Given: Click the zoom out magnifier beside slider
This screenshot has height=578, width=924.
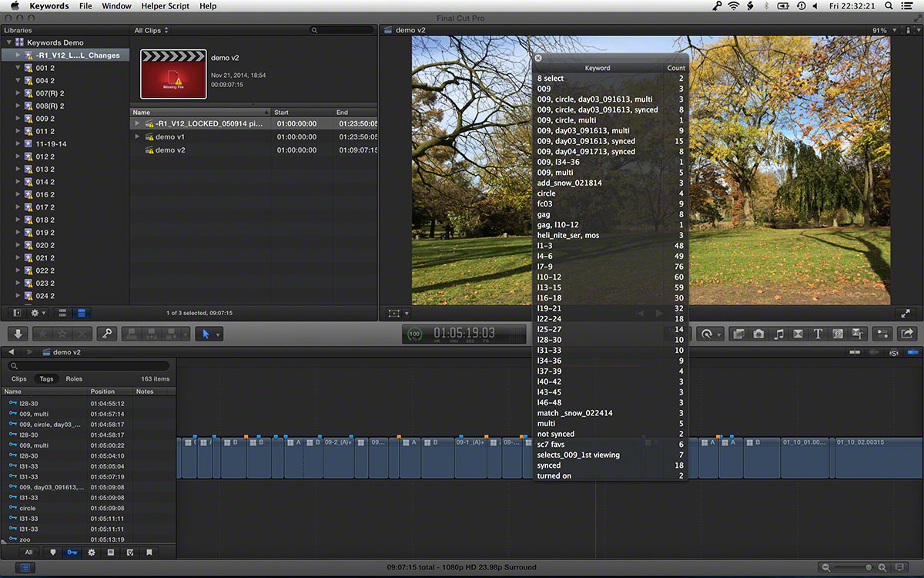Looking at the screenshot, I should coord(826,568).
